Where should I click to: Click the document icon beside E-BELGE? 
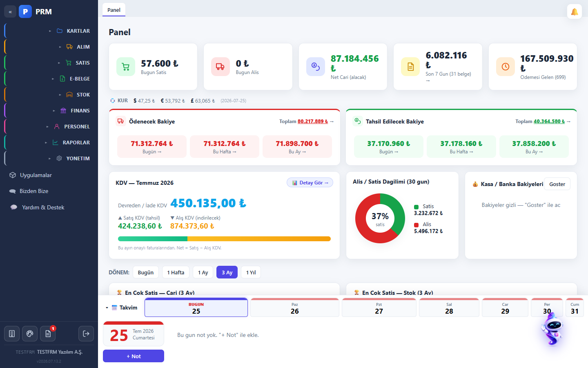(62, 79)
